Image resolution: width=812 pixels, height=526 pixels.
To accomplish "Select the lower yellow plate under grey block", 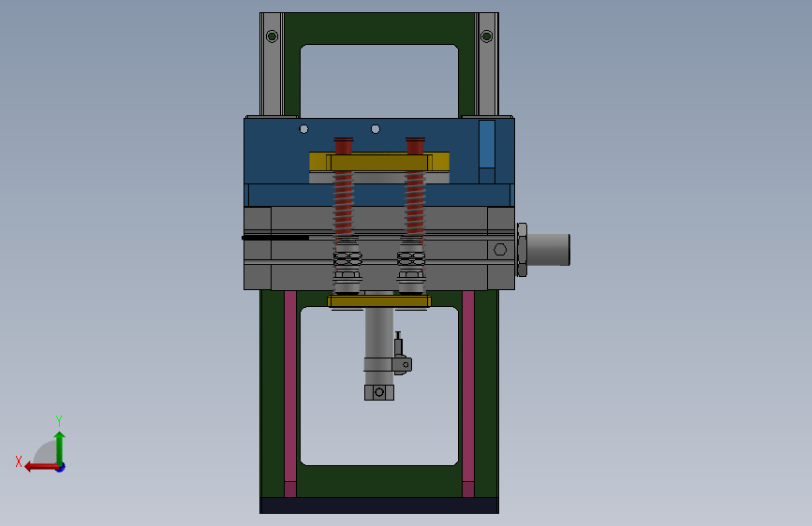I will click(379, 301).
